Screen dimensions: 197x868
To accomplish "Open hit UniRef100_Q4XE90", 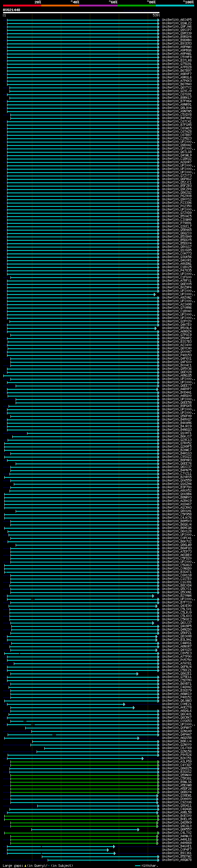I will coord(176,606).
